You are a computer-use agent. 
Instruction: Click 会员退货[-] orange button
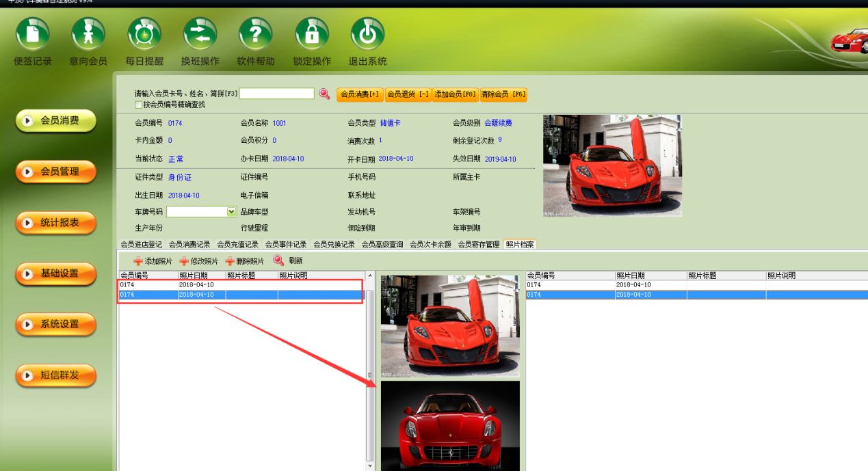[408, 94]
